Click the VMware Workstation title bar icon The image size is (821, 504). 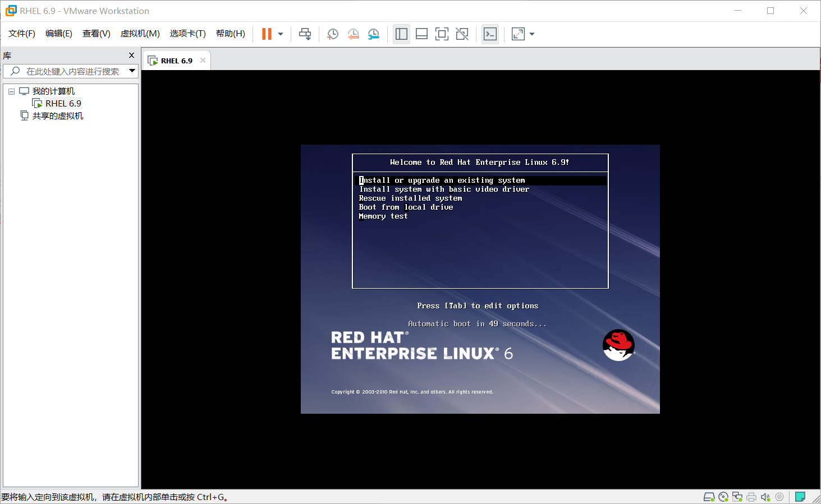click(11, 11)
